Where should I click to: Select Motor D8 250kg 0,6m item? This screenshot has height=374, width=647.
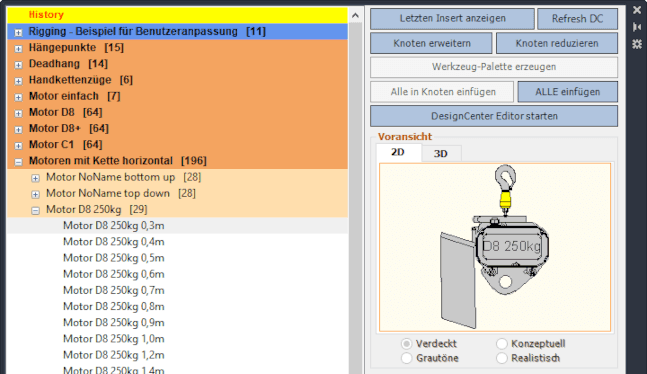tap(113, 274)
